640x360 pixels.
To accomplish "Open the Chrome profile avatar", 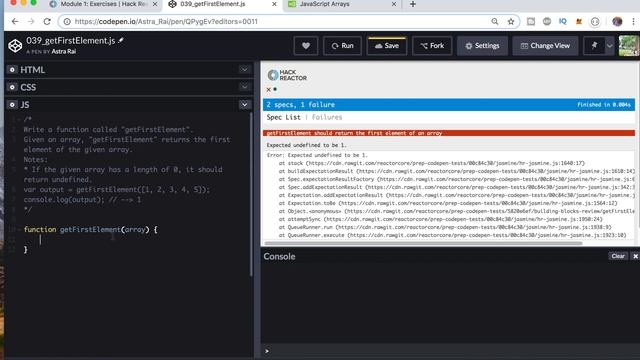I will [617, 21].
